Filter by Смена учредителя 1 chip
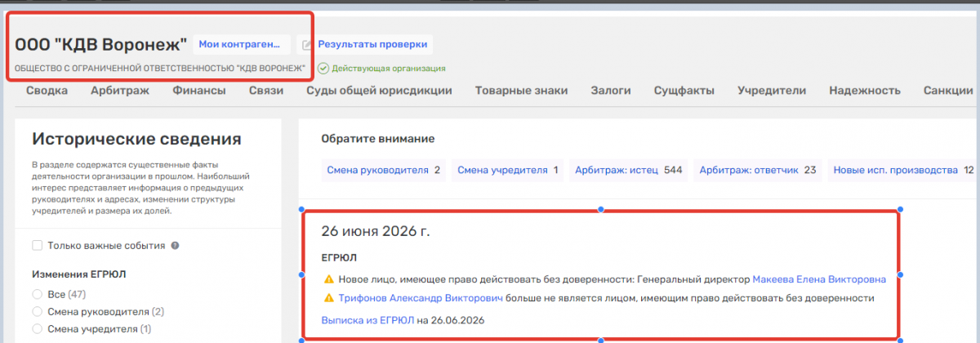 [x=507, y=170]
